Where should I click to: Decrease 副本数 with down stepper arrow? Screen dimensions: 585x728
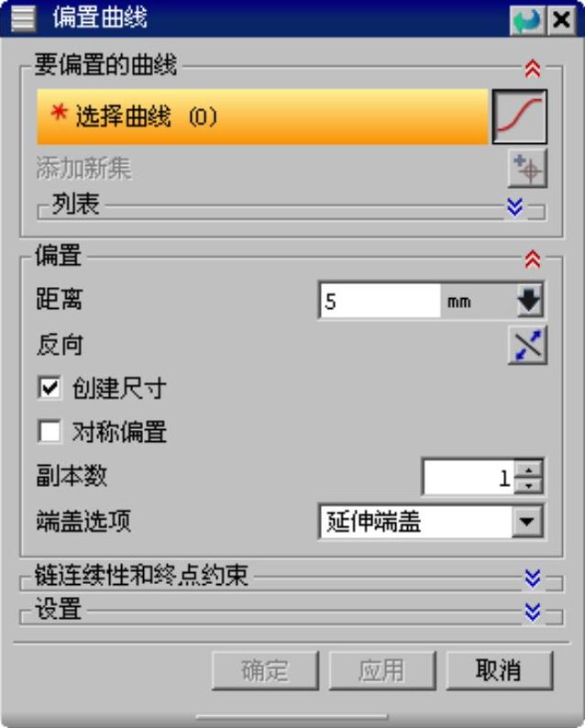pyautogui.click(x=529, y=486)
